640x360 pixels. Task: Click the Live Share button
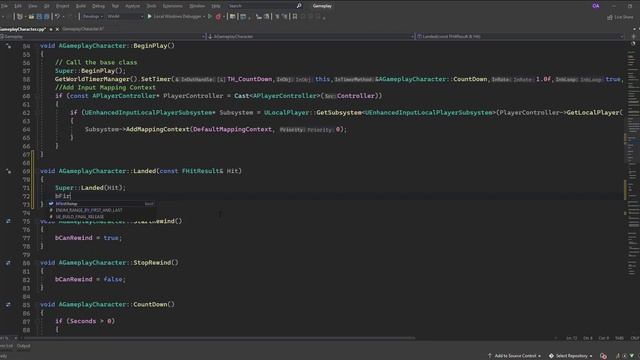pyautogui.click(x=620, y=17)
